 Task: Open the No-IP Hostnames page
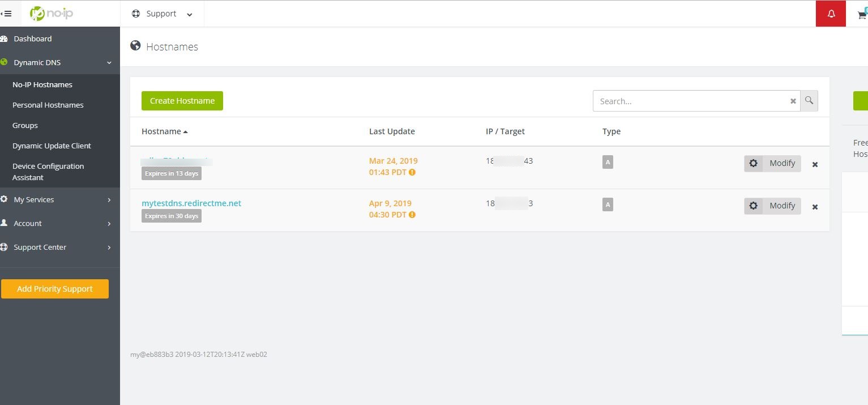click(42, 84)
